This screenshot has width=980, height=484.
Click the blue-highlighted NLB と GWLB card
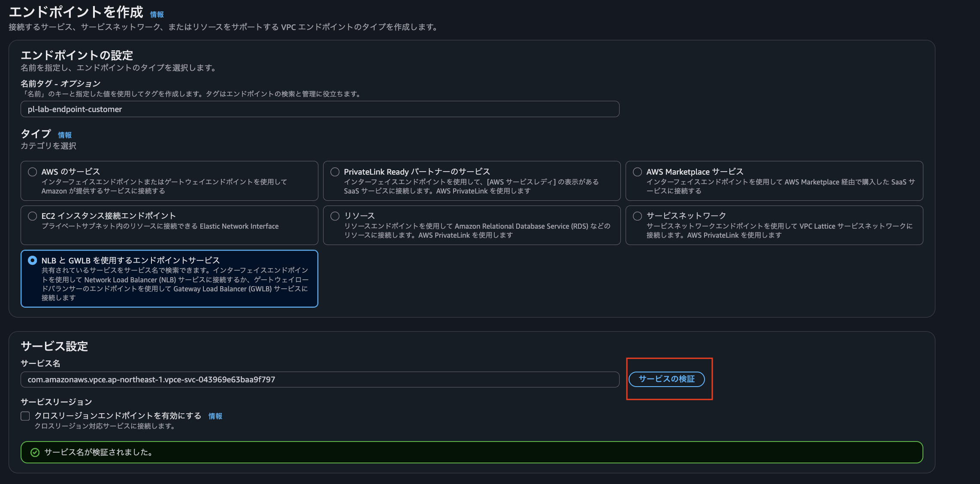click(169, 278)
